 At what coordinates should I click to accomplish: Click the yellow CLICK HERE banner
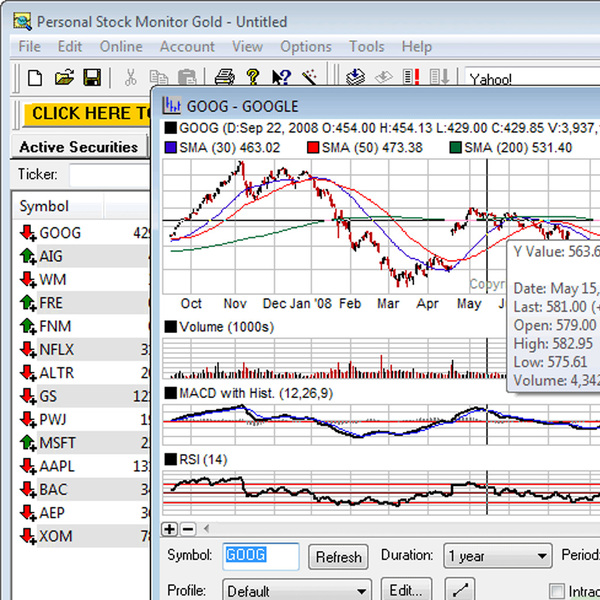88,113
